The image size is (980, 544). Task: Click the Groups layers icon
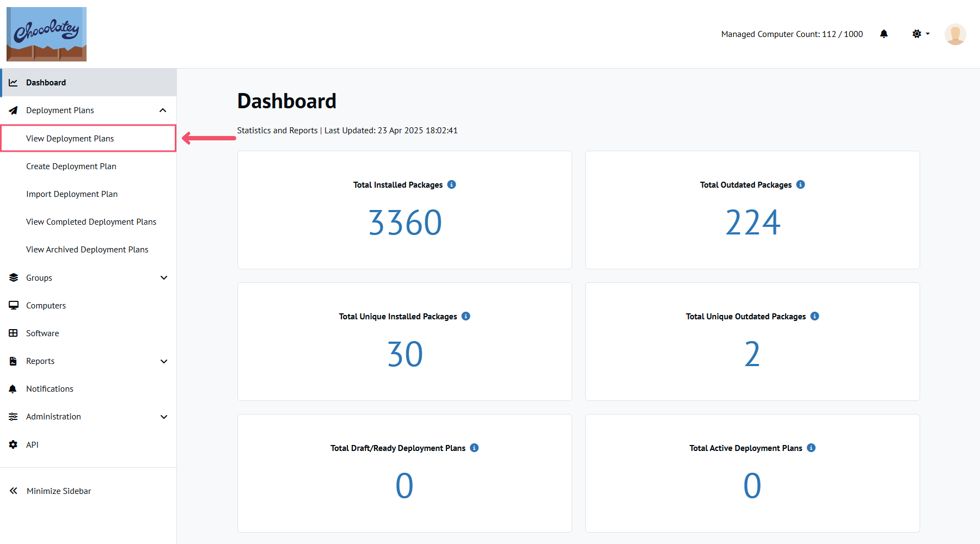(14, 277)
